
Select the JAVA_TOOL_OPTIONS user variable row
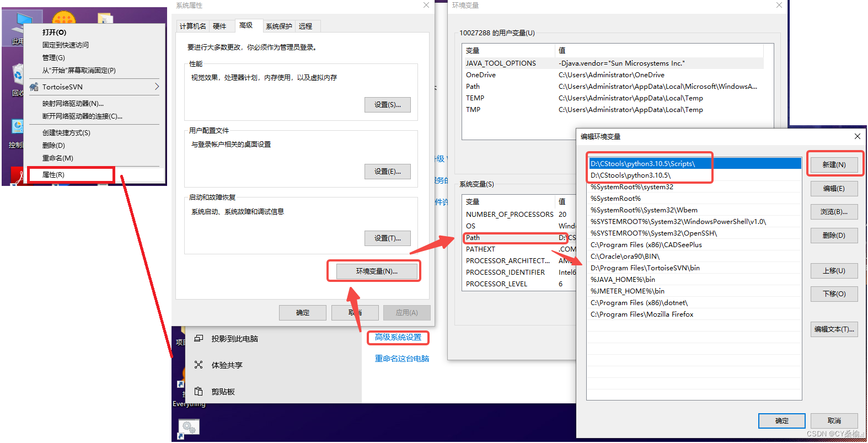[613, 63]
